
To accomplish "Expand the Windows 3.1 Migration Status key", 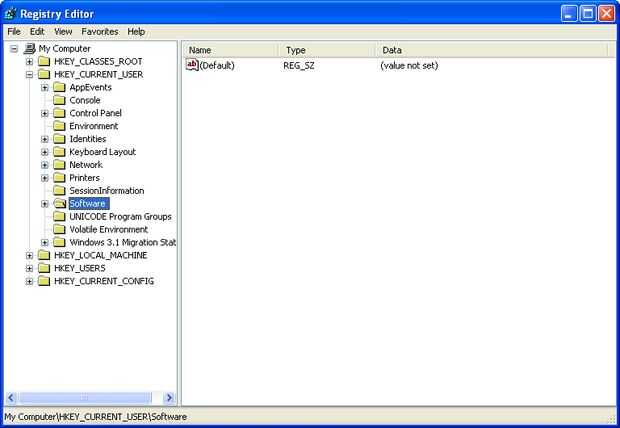I will coord(45,242).
